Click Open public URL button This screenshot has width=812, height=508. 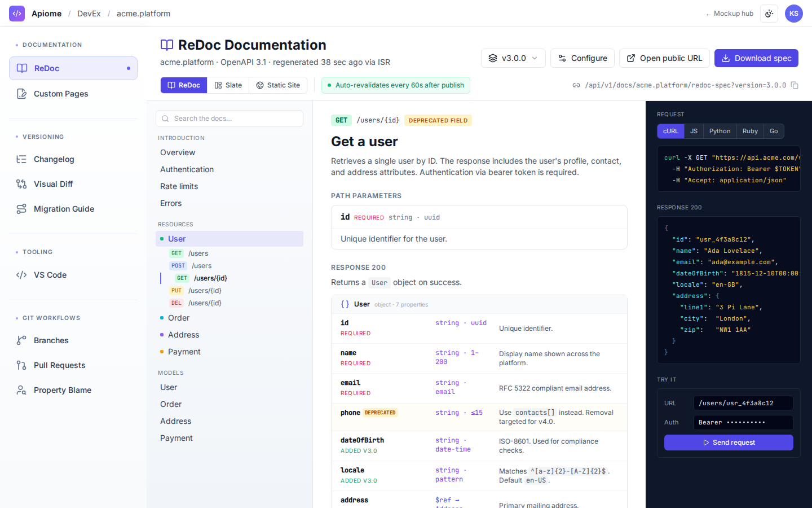664,58
